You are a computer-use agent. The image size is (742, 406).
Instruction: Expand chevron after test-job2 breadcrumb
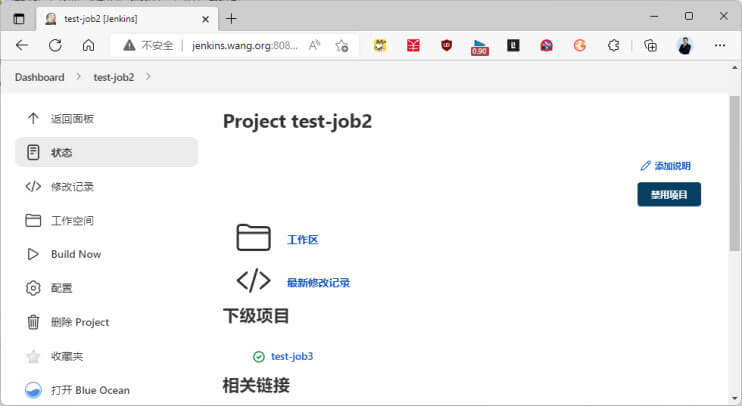click(148, 77)
